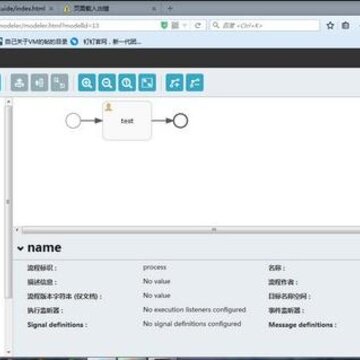Click the green shield icon in address bar
The width and height of the screenshot is (360, 360).
[164, 25]
